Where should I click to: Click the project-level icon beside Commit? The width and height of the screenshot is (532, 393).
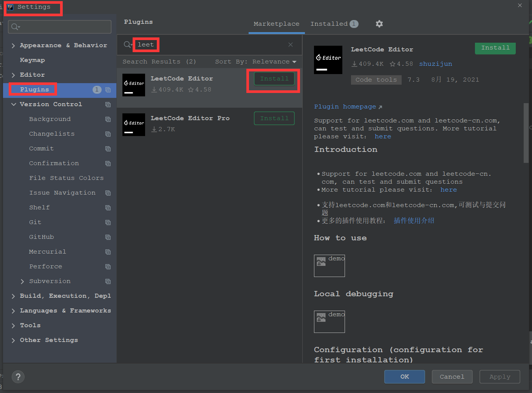pos(108,149)
